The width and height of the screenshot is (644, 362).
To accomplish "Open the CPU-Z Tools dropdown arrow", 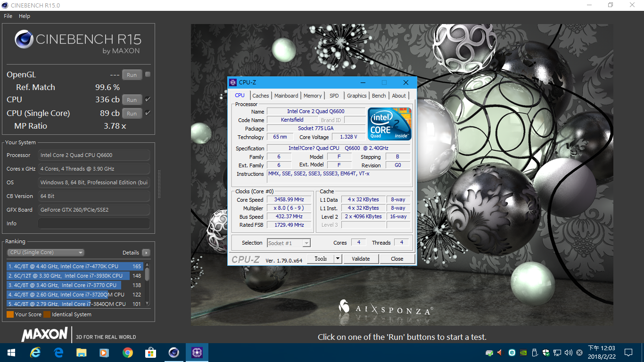I will (338, 259).
